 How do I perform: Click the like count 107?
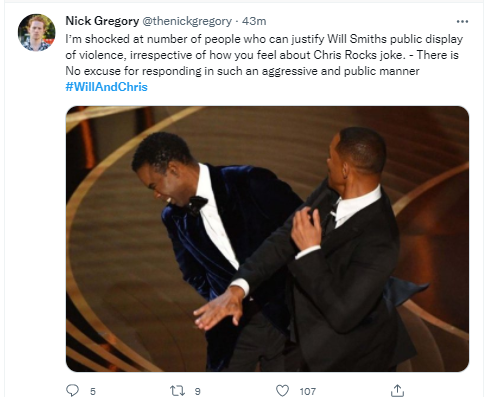tap(307, 391)
